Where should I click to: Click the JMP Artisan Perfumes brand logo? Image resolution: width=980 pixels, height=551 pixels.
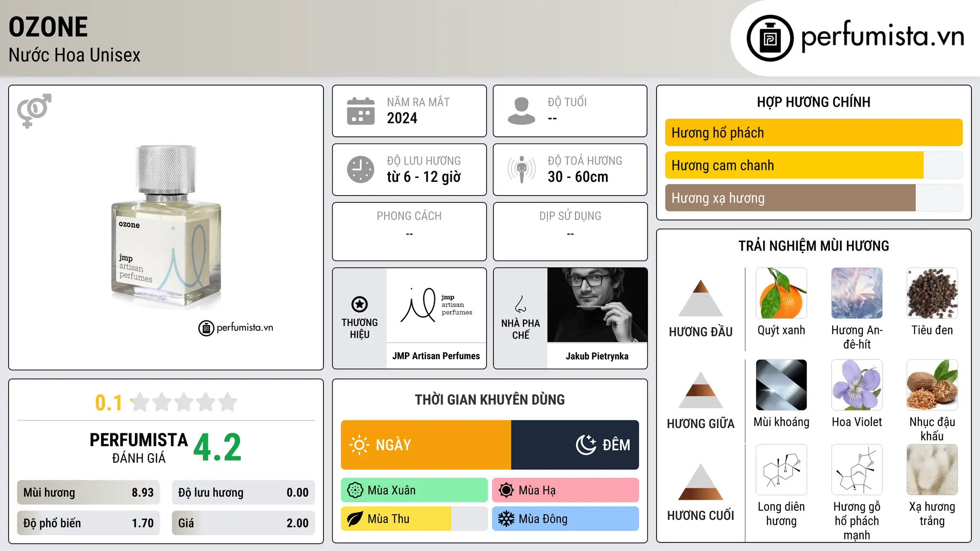(436, 305)
